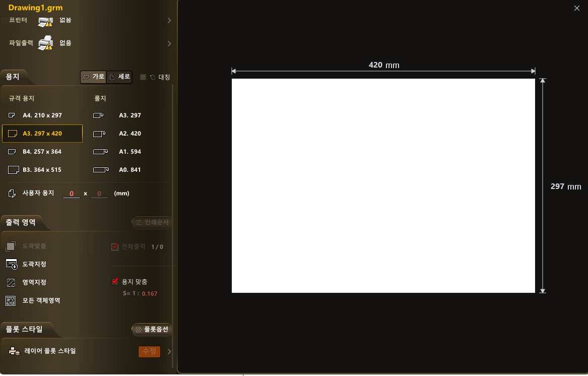Click the 420 mm width label
Screen dimensions: 588x376
[x=384, y=66]
